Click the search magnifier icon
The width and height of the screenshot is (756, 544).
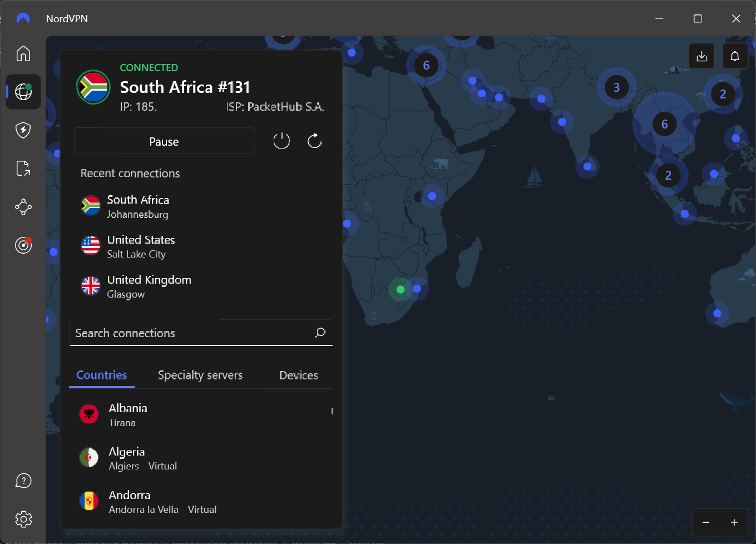tap(320, 333)
